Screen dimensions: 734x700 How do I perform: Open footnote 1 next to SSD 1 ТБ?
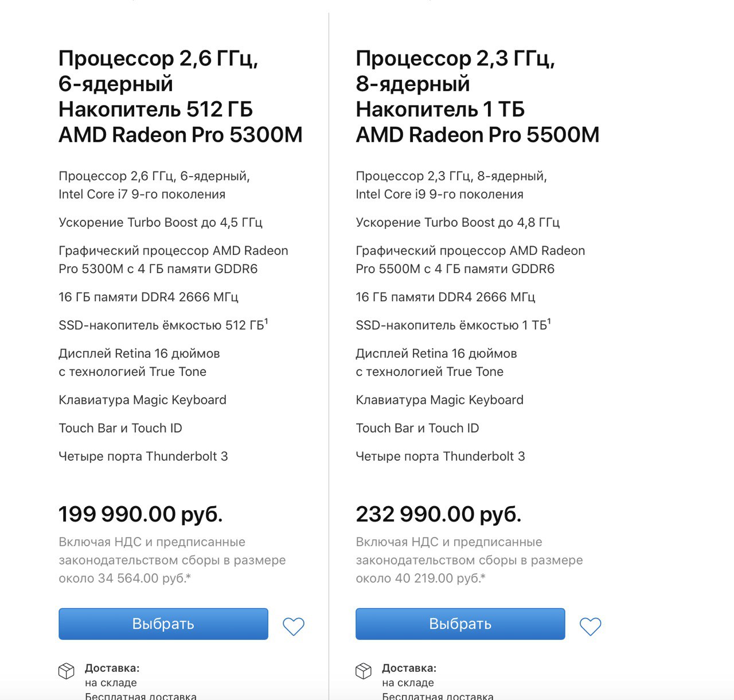(549, 321)
